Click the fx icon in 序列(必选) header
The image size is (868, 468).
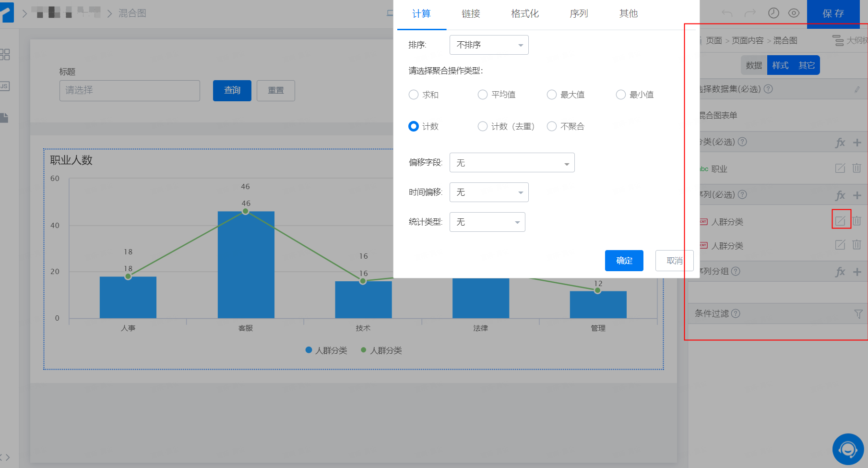point(840,195)
